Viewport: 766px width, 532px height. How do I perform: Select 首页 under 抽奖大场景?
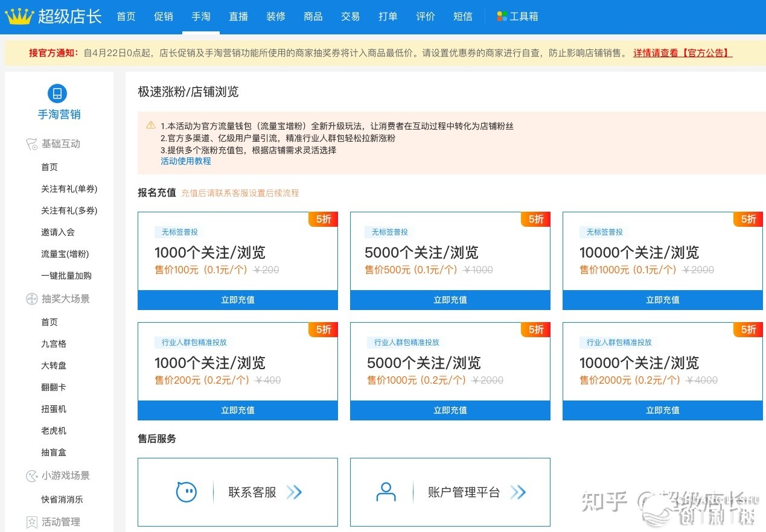(49, 322)
